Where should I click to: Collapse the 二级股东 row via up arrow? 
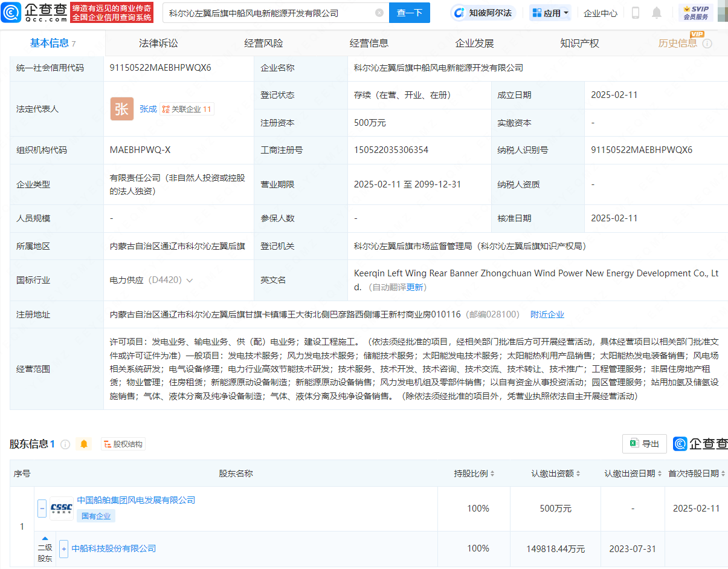tap(45, 538)
